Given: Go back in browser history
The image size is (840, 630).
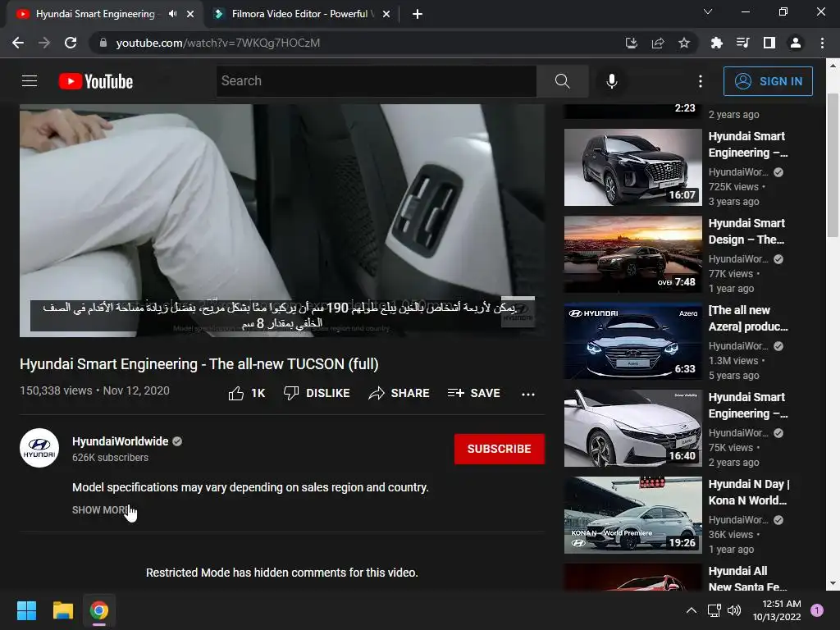Looking at the screenshot, I should pyautogui.click(x=18, y=43).
